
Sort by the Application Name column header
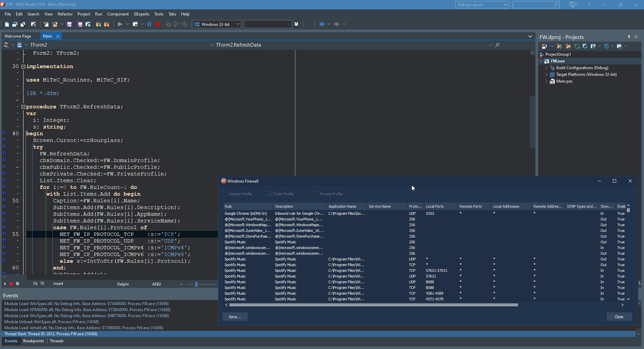click(x=347, y=206)
